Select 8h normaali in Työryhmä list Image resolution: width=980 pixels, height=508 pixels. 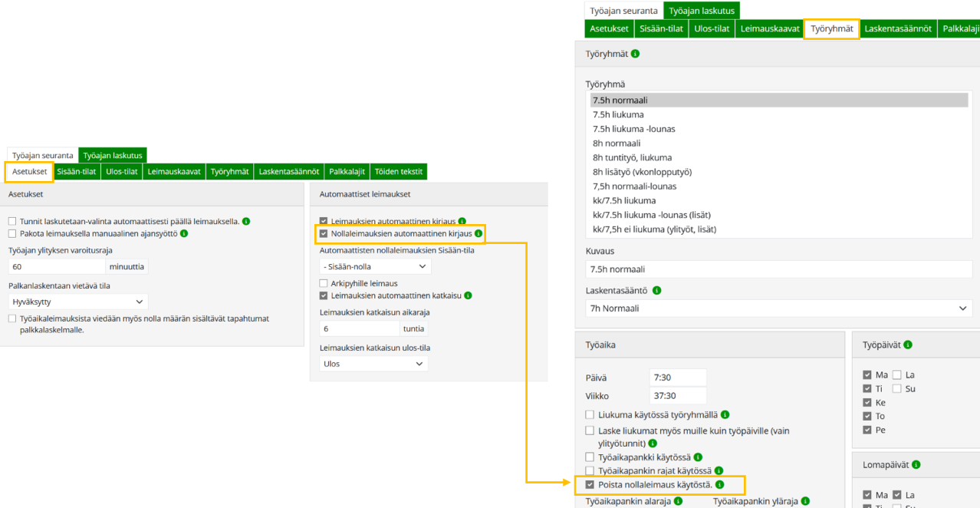point(617,143)
